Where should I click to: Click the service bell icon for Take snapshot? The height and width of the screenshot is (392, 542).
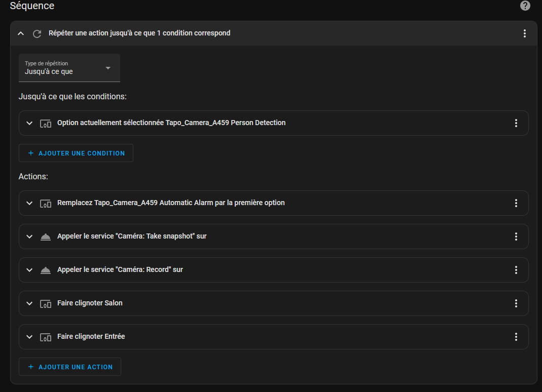[46, 237]
